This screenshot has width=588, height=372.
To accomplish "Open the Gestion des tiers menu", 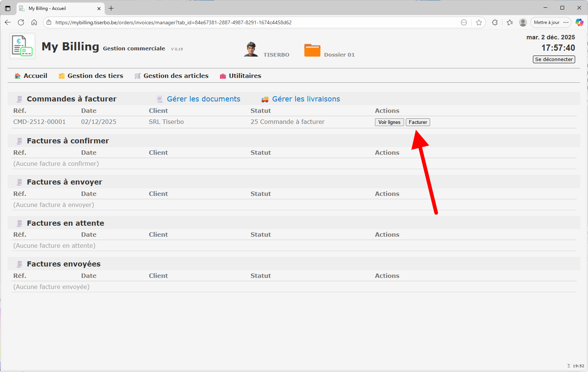I will (95, 76).
